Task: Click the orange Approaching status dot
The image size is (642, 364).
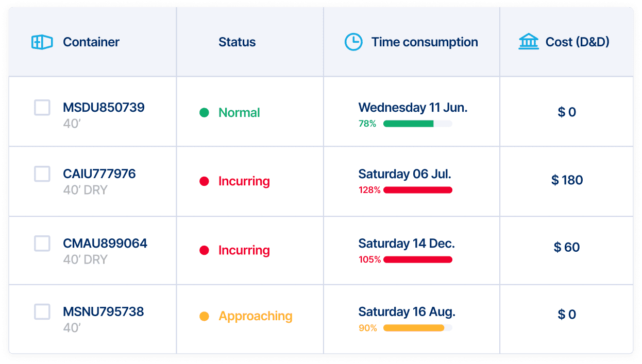Action: (x=204, y=316)
